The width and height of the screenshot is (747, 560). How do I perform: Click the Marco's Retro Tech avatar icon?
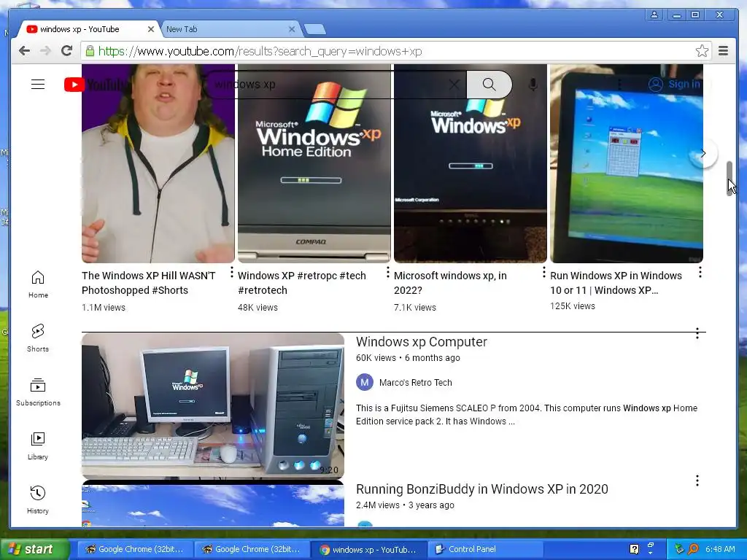pyautogui.click(x=365, y=382)
